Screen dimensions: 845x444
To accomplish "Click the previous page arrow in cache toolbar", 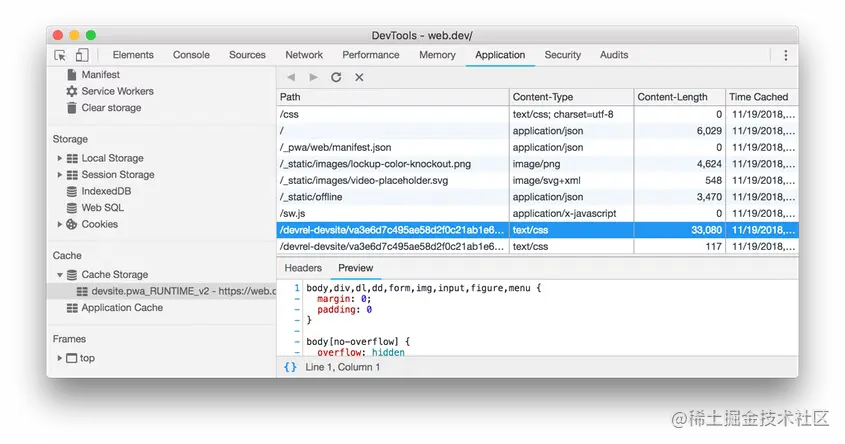I will click(x=292, y=77).
